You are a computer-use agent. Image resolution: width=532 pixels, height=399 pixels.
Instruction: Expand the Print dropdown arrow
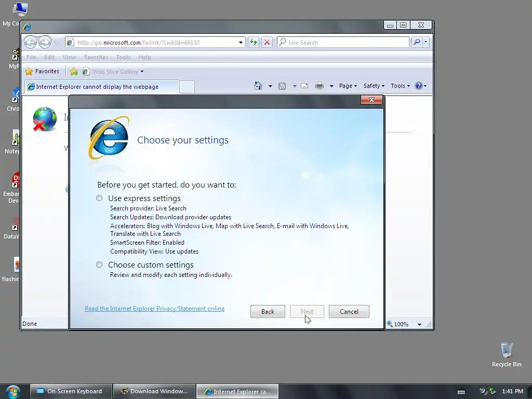[331, 86]
